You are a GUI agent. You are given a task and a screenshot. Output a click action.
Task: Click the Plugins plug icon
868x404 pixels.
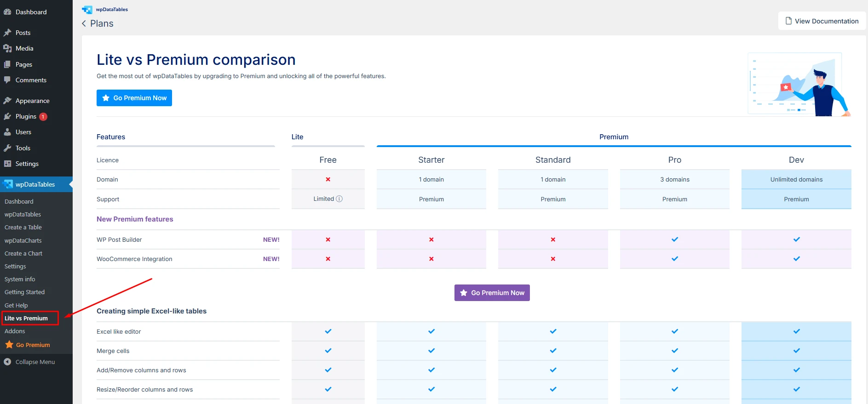7,116
